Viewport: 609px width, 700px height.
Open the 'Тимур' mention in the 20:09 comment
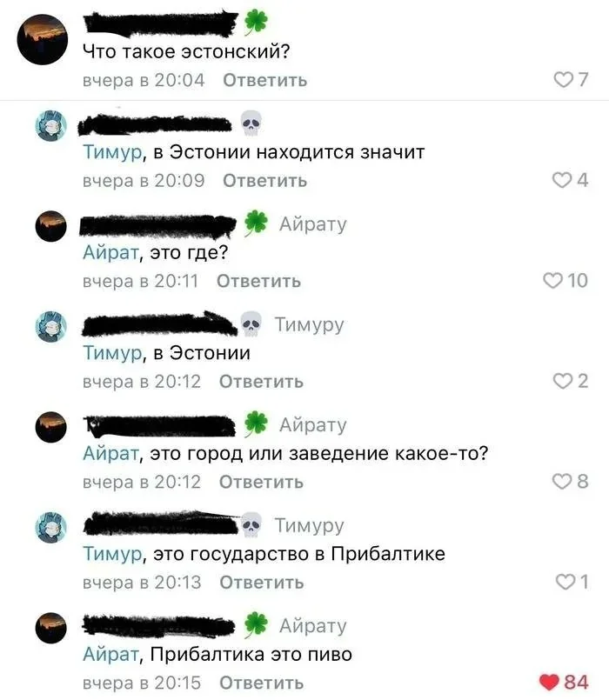pyautogui.click(x=112, y=153)
